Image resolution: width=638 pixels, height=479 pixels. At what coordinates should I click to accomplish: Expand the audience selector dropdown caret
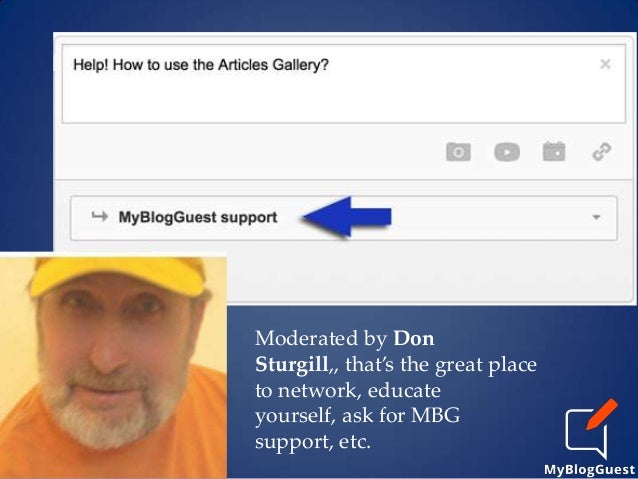(596, 217)
